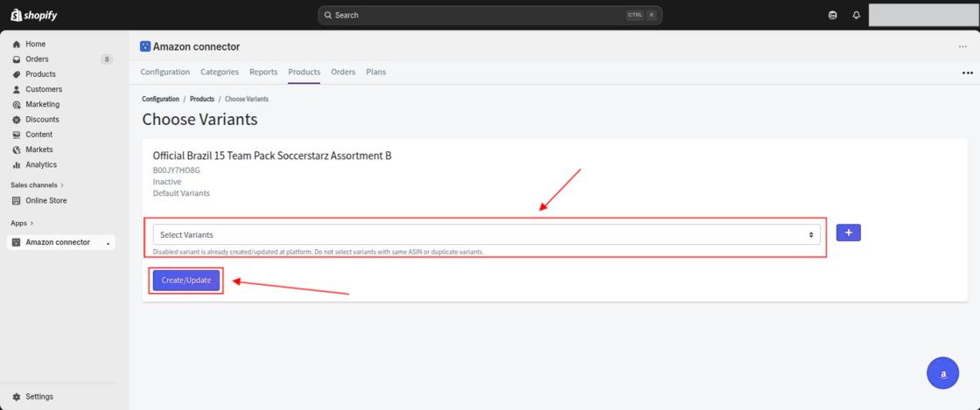Switch to the Plans tab
This screenshot has width=980, height=410.
point(375,72)
